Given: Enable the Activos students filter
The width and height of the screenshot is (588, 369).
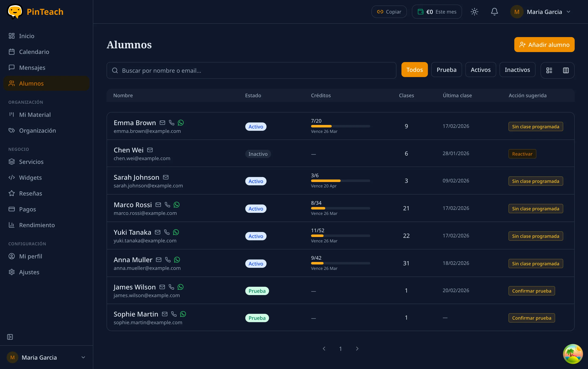Looking at the screenshot, I should (480, 70).
